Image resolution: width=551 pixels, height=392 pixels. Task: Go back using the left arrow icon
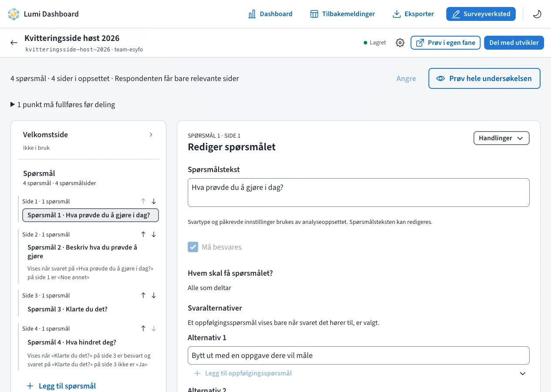coord(14,43)
